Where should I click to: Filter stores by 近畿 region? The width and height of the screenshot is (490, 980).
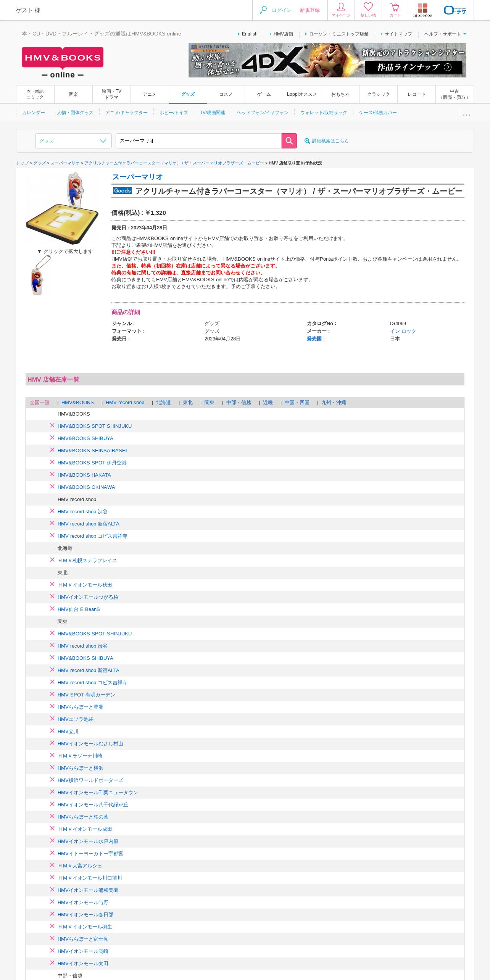click(268, 403)
